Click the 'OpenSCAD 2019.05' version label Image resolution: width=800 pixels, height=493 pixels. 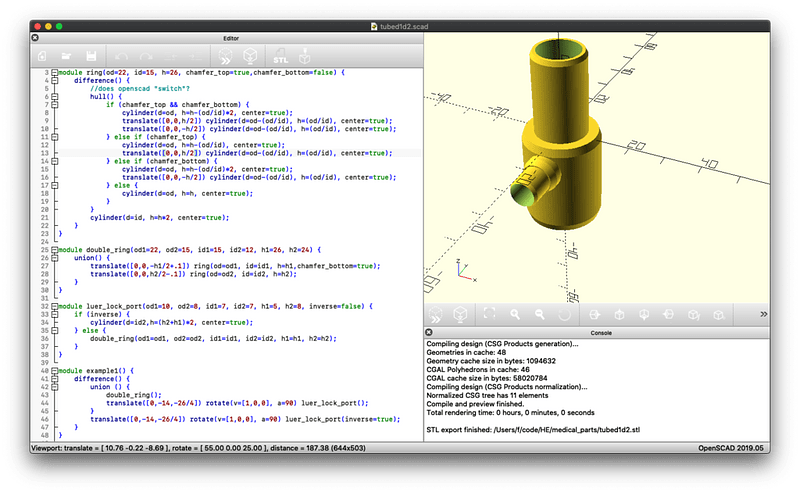coord(731,448)
